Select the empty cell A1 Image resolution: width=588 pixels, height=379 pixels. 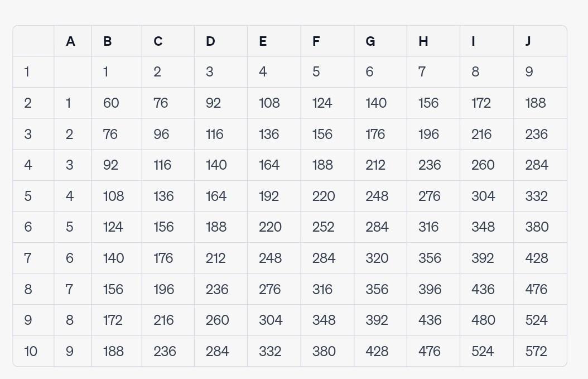(x=73, y=72)
